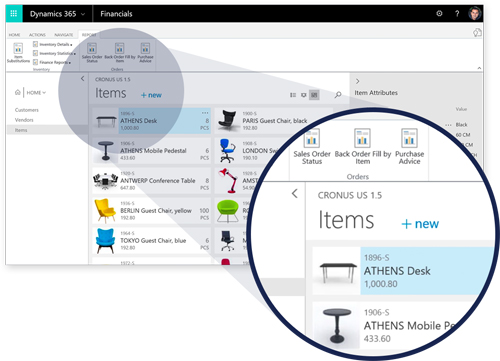Click Financials in the header bar
The image size is (500, 361).
[116, 14]
